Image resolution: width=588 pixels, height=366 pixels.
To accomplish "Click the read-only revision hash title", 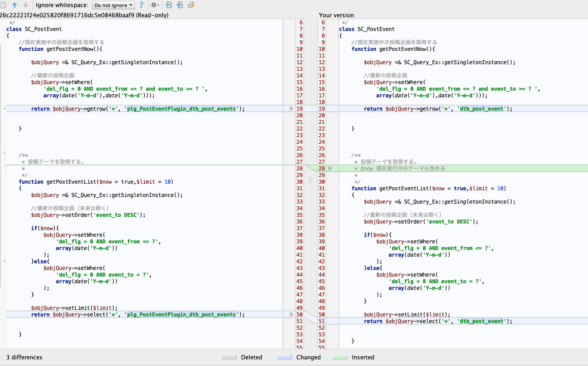I will click(84, 15).
